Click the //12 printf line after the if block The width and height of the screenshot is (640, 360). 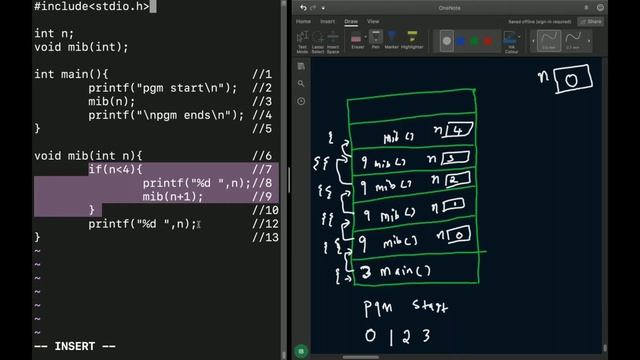coord(142,224)
